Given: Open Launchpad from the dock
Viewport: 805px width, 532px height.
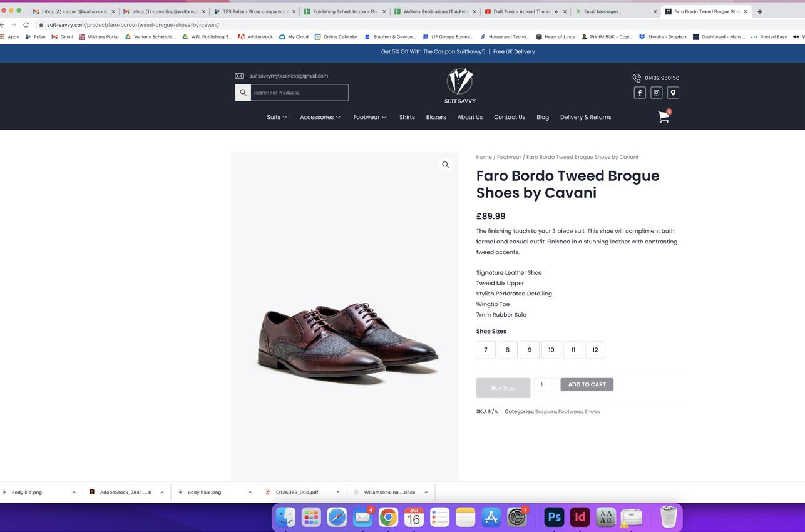Looking at the screenshot, I should pyautogui.click(x=311, y=518).
